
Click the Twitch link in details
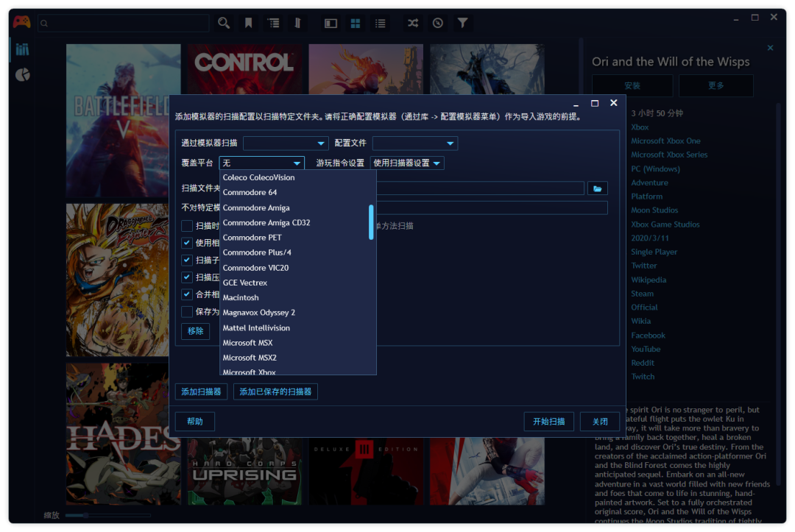tap(643, 377)
